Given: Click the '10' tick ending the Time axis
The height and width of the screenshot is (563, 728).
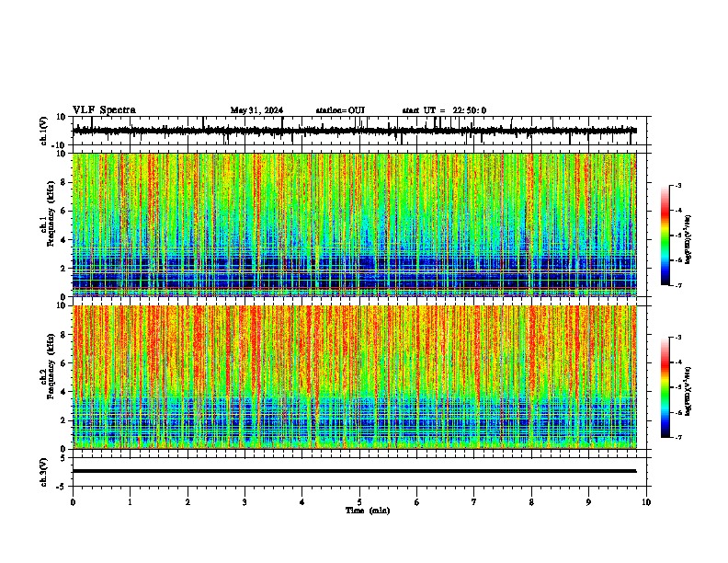Looking at the screenshot, I should 646,502.
